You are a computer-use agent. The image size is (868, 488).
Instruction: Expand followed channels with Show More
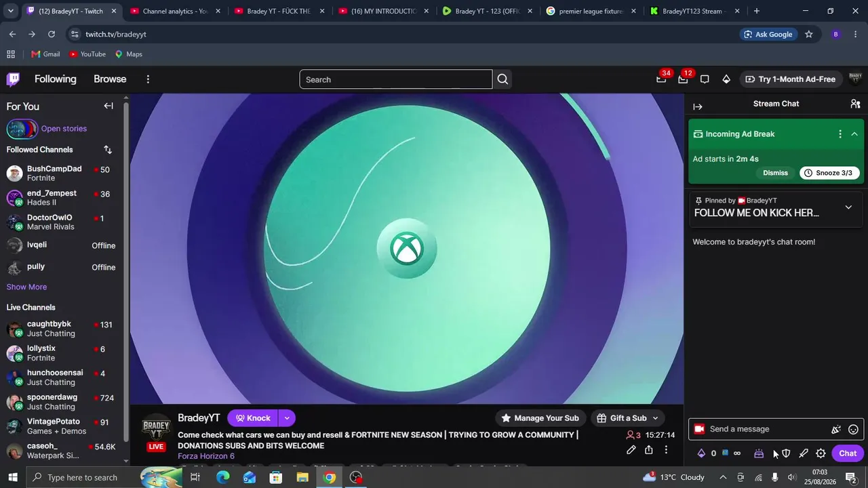coord(26,287)
